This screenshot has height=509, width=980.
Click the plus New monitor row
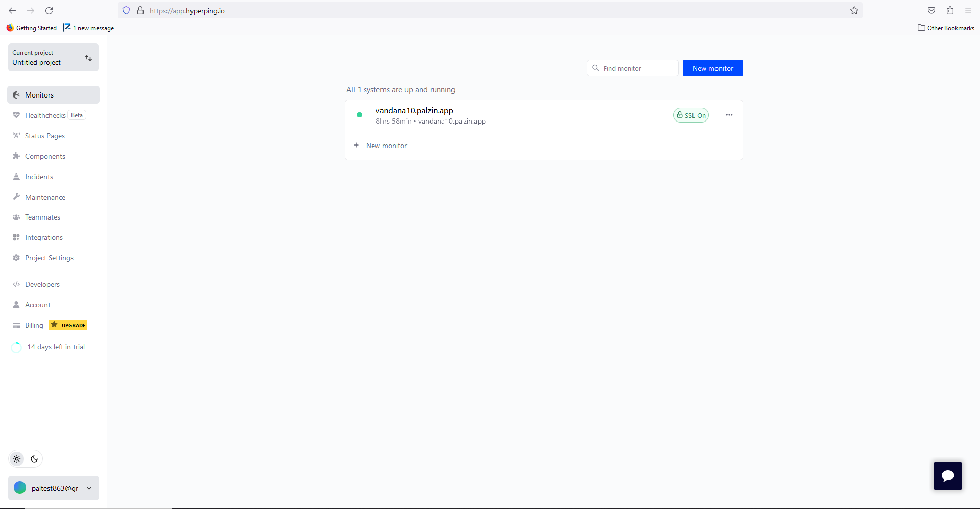(543, 146)
